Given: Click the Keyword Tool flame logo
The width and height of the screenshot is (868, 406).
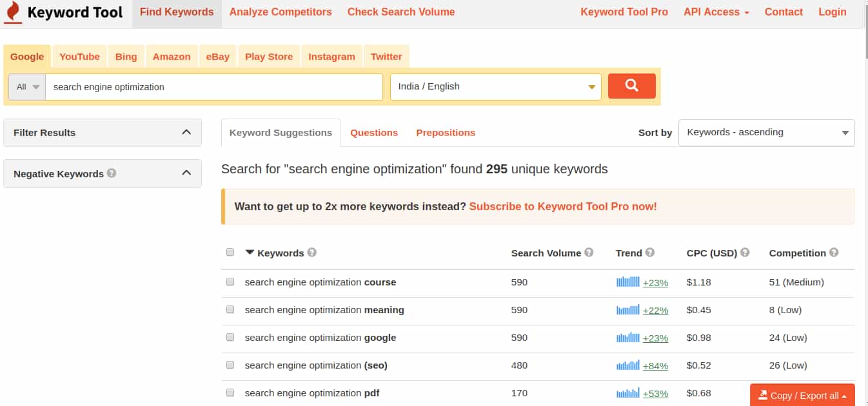Looking at the screenshot, I should pos(13,12).
